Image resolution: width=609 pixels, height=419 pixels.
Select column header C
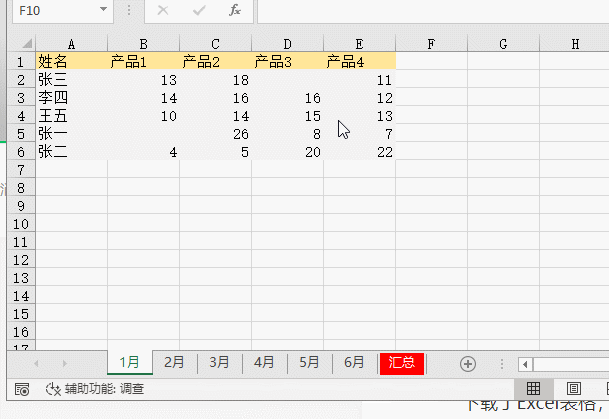tap(215, 44)
